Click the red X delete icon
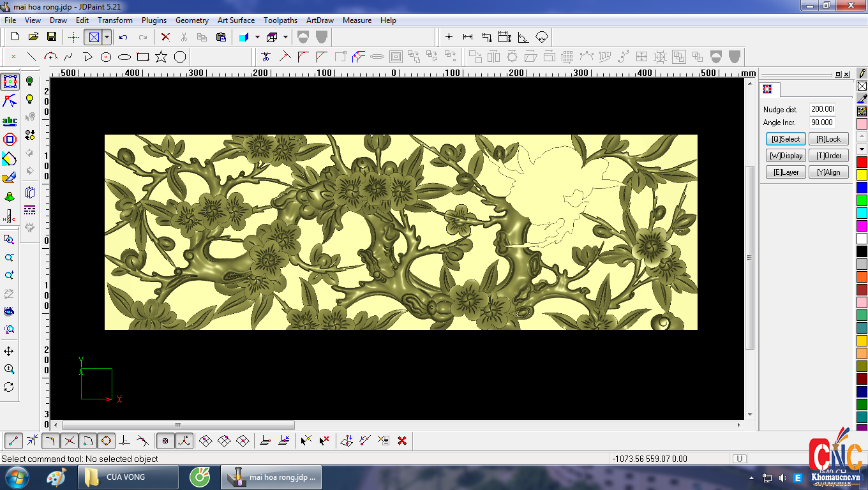 pos(165,37)
